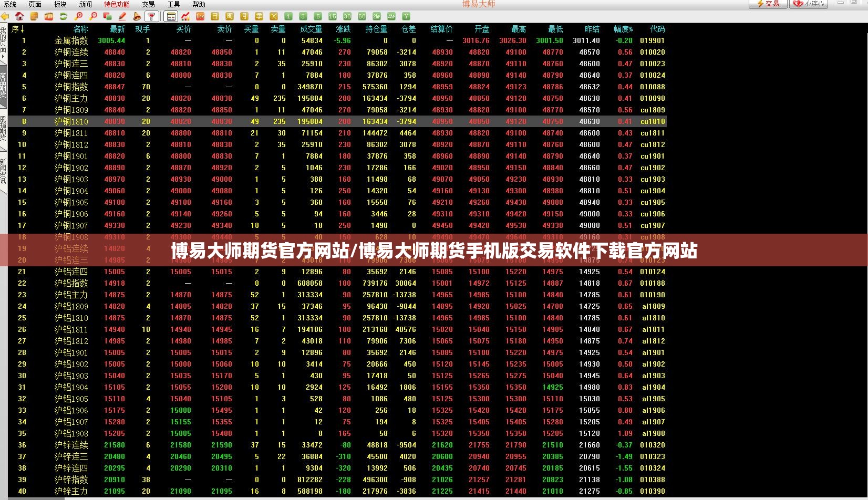
Task: Select the 沪铝1908 row
Action: [x=337, y=433]
